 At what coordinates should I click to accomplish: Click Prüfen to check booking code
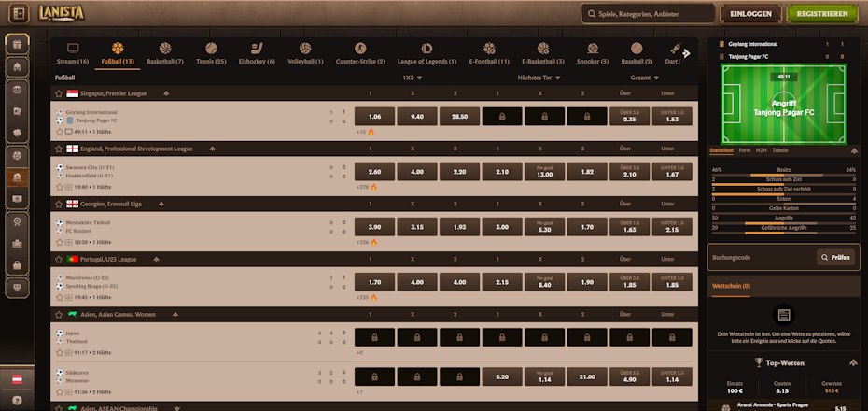835,258
